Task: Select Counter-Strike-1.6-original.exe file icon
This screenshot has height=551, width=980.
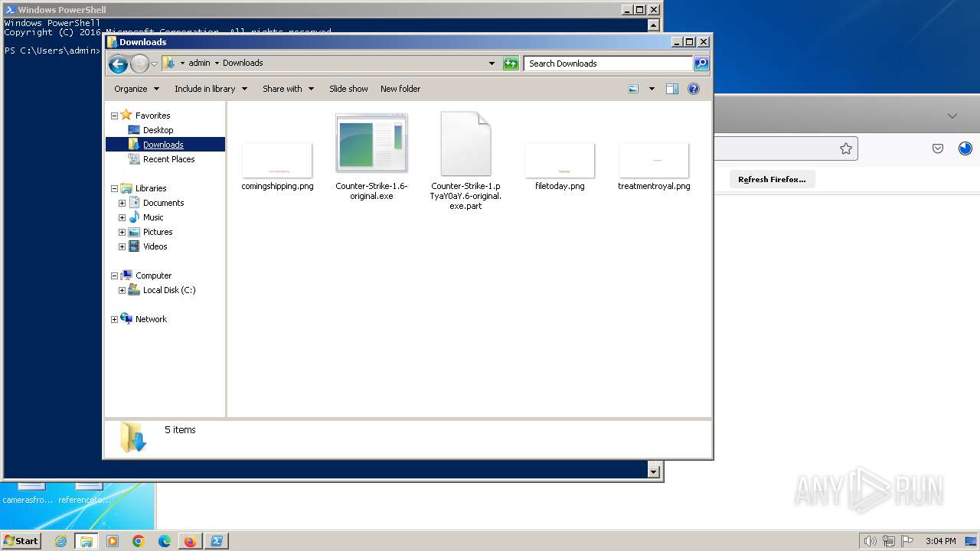Action: tap(371, 144)
